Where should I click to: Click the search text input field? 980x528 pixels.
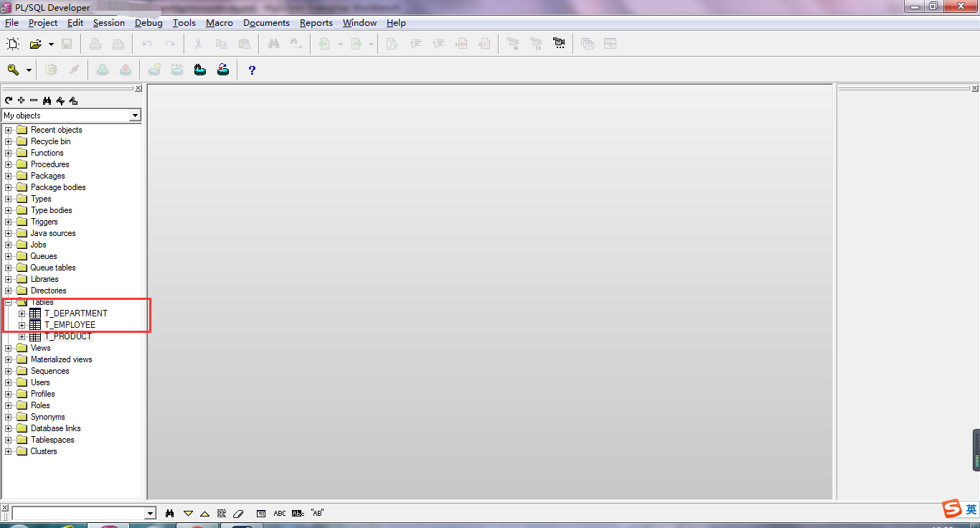tap(79, 514)
